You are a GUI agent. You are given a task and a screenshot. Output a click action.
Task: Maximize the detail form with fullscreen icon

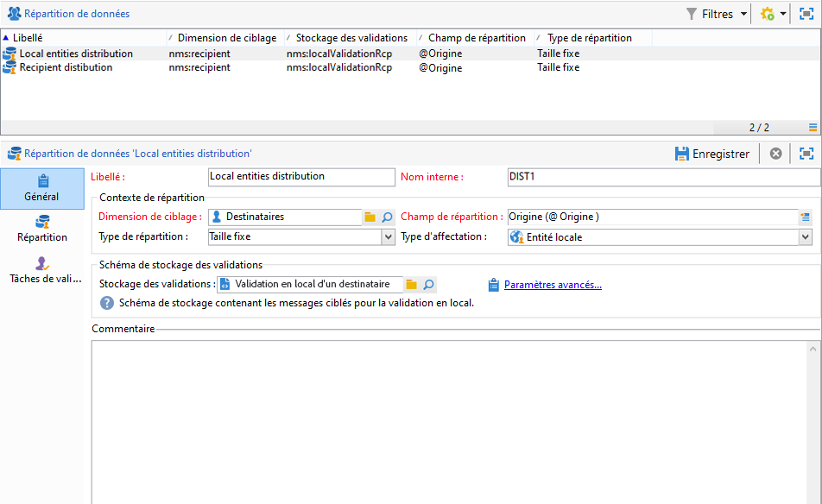coord(806,154)
